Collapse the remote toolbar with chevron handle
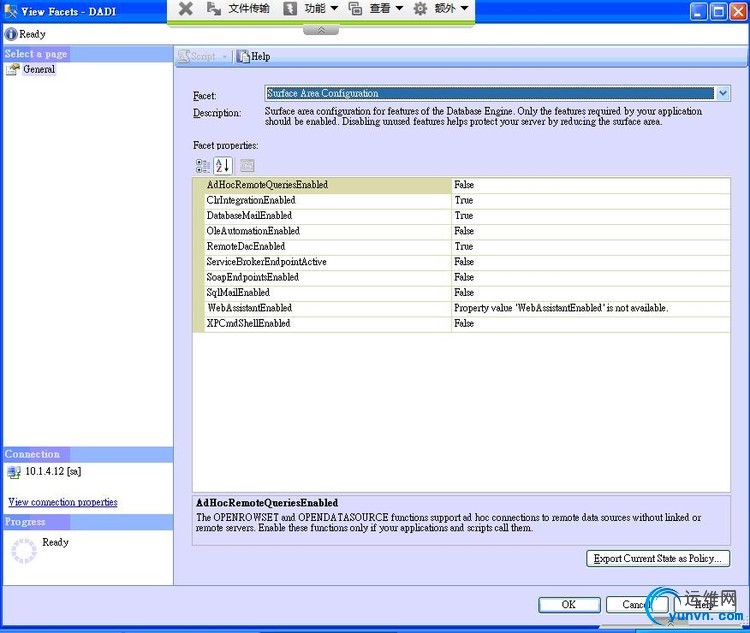The height and width of the screenshot is (633, 750). tap(320, 29)
